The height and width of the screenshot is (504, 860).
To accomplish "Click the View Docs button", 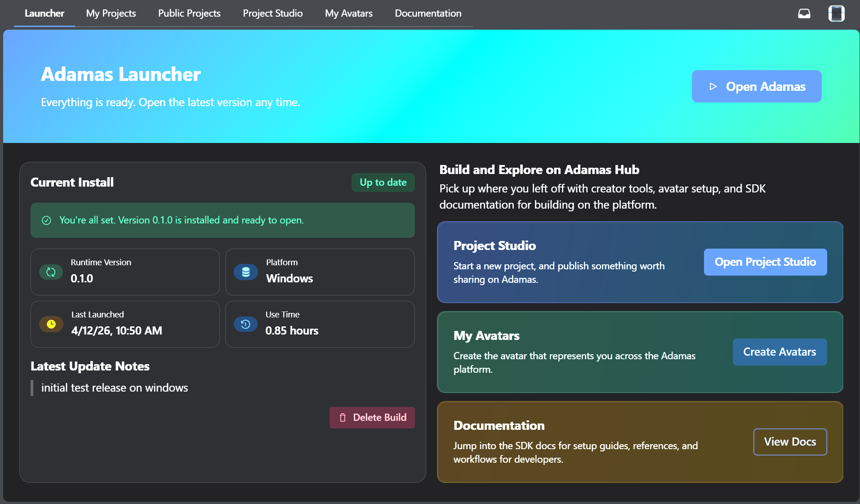I will coord(790,442).
